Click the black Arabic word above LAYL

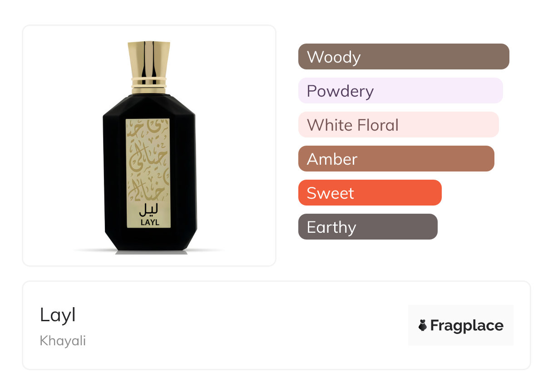(149, 210)
